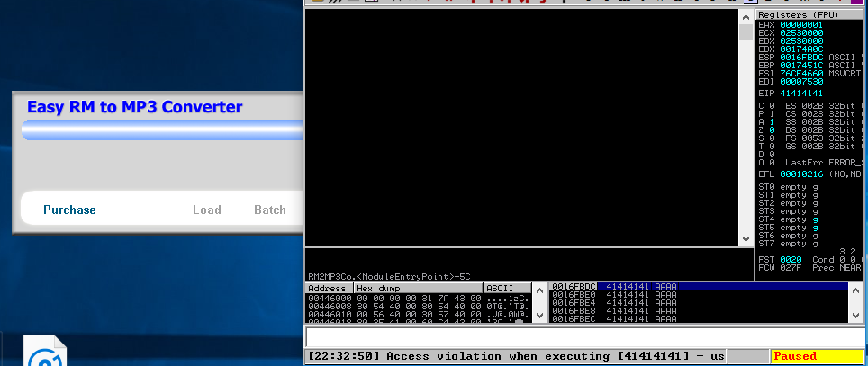This screenshot has height=366, width=868.
Task: Click the ES 002B segment register row
Action: [x=826, y=105]
